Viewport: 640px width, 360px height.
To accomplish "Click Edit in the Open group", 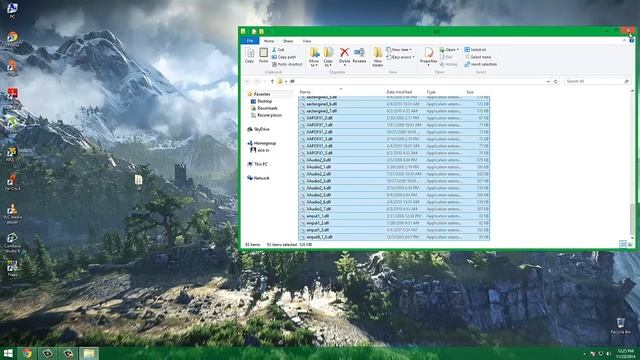I will coord(446,57).
